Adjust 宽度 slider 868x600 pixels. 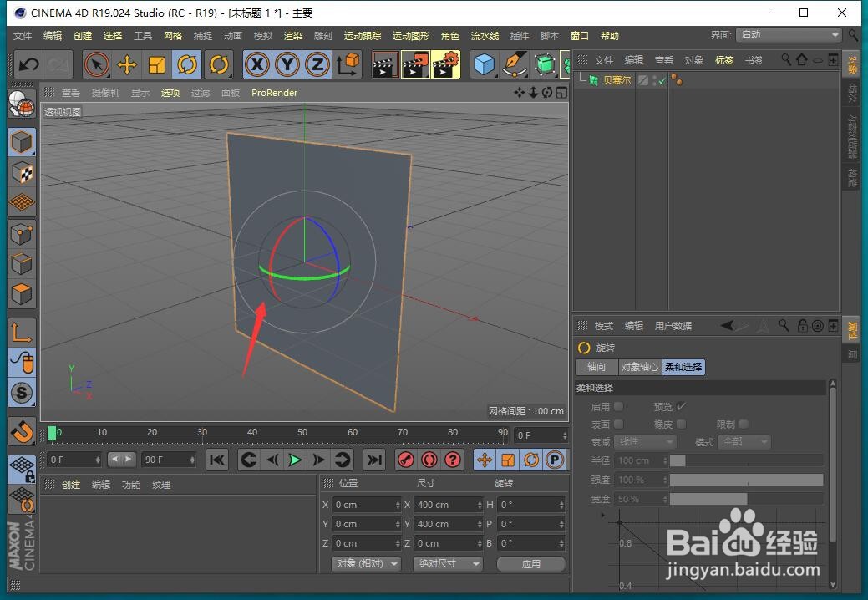point(746,499)
